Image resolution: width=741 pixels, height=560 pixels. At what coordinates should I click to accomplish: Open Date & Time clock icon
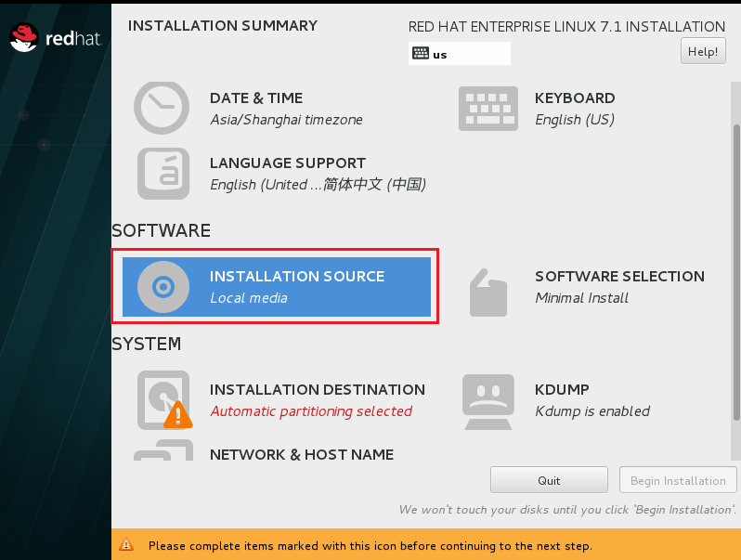162,109
